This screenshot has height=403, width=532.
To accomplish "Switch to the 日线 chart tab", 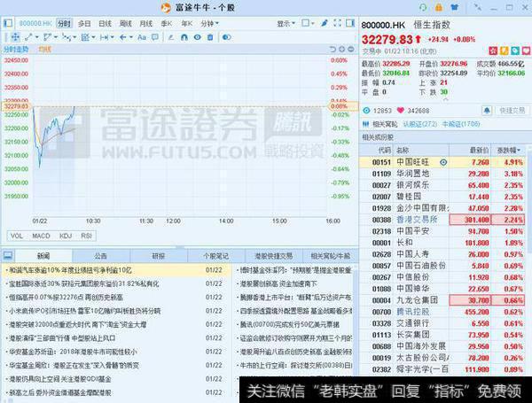I will point(104,23).
